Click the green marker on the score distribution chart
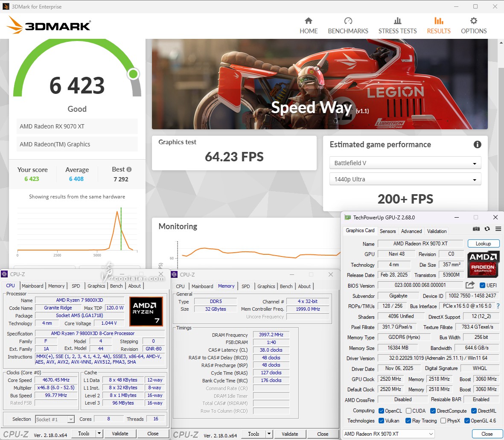The image size is (504, 440). click(x=121, y=229)
